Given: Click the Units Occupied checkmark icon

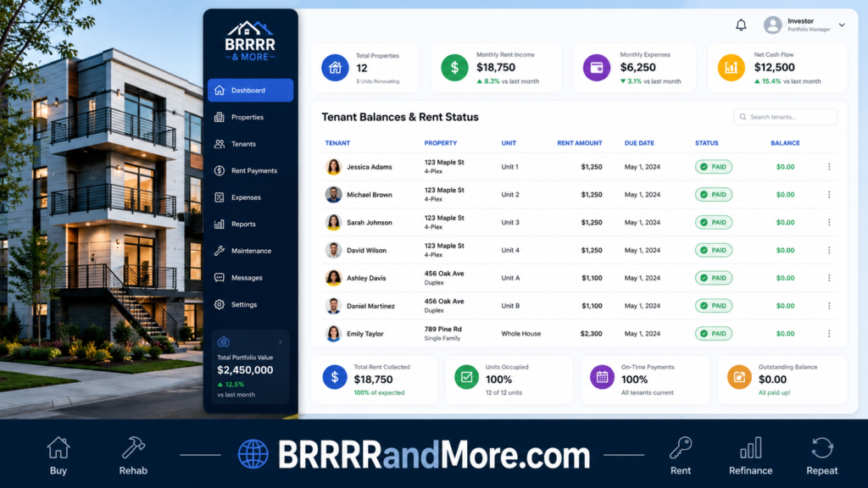Looking at the screenshot, I should pos(467,377).
